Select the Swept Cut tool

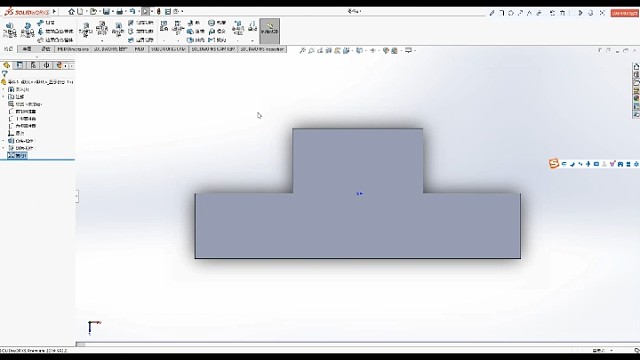141,23
